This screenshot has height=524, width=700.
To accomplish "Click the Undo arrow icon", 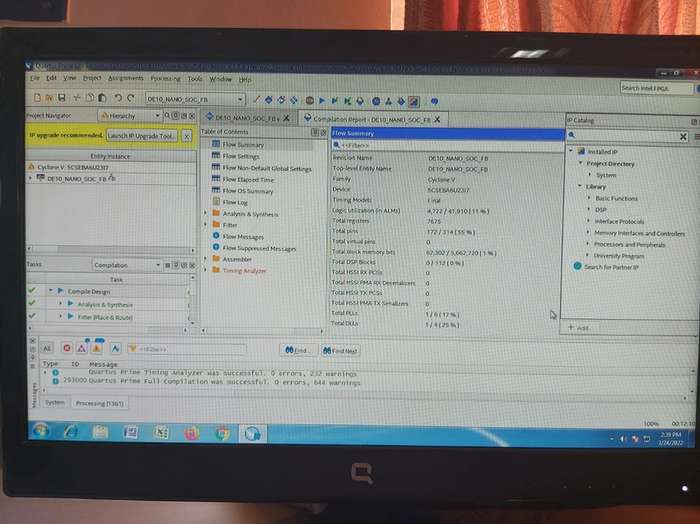I will click(x=118, y=97).
